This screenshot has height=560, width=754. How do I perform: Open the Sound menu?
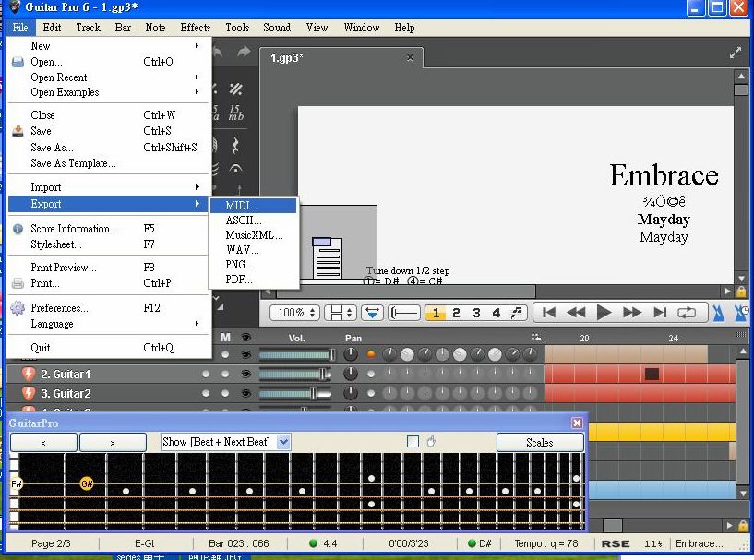pyautogui.click(x=277, y=28)
